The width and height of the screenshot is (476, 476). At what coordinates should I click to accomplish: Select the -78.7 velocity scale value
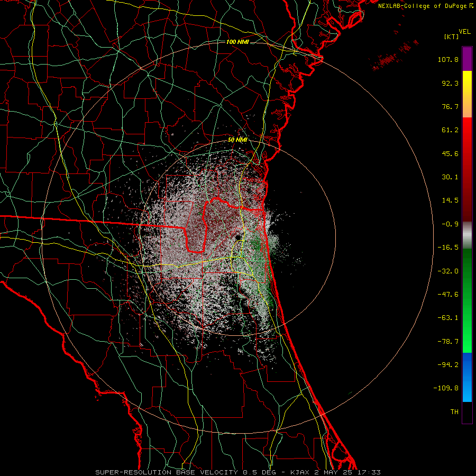point(448,342)
